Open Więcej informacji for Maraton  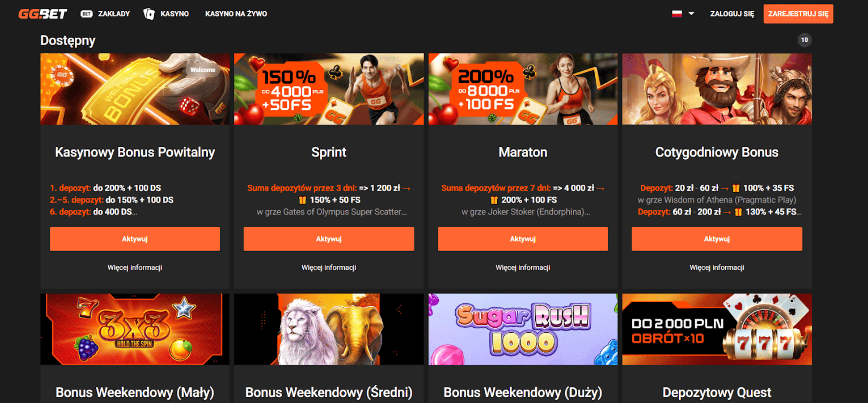point(523,268)
